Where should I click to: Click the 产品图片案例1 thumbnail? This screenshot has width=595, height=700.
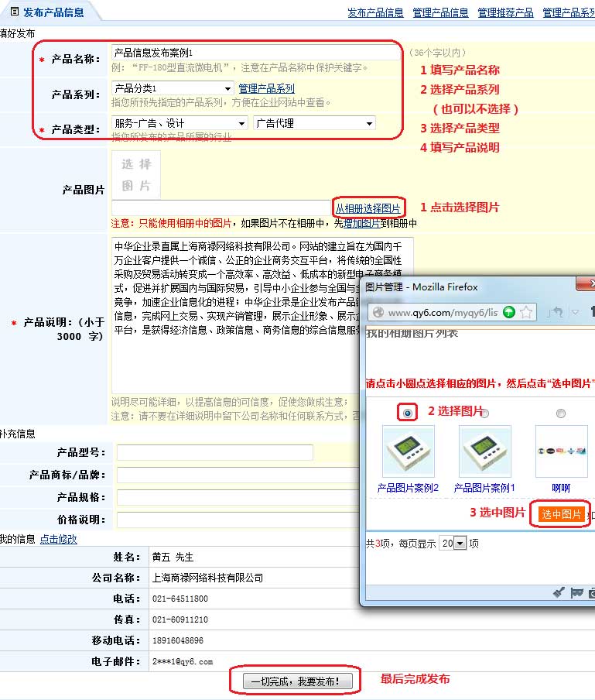pyautogui.click(x=485, y=451)
